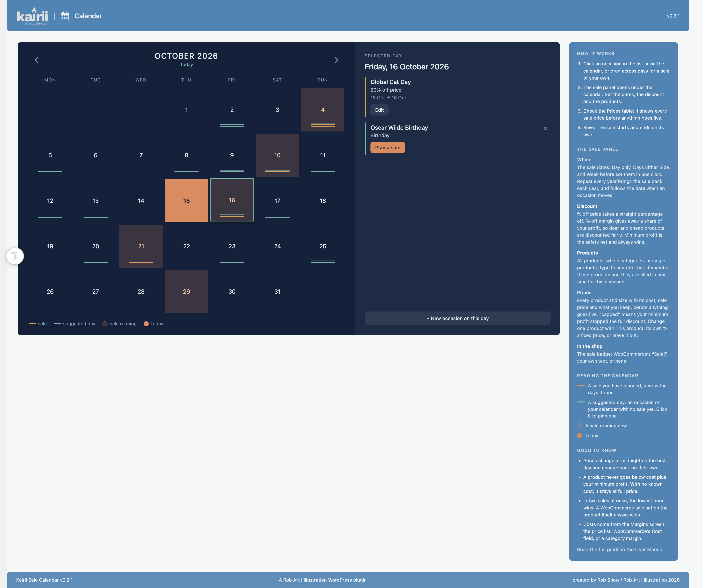Screen dimensions: 703x588
Task: Add a new occasion on this day
Action: pos(457,318)
